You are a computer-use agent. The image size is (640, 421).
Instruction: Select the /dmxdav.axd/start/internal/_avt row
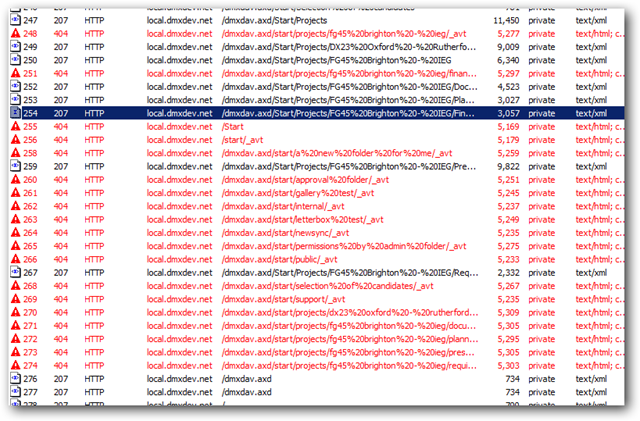(283, 206)
